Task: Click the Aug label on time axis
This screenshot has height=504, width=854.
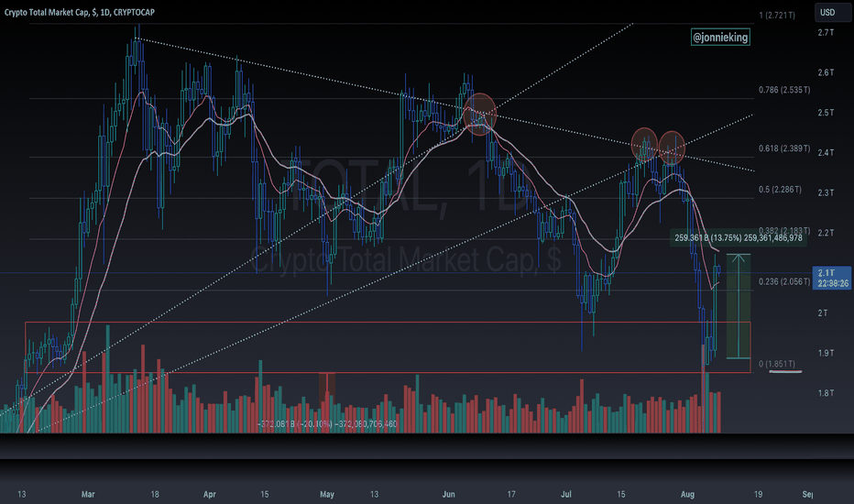Action: point(687,494)
